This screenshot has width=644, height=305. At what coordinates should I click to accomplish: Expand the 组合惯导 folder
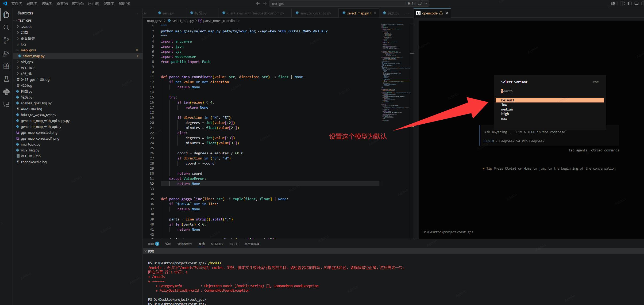click(x=18, y=38)
